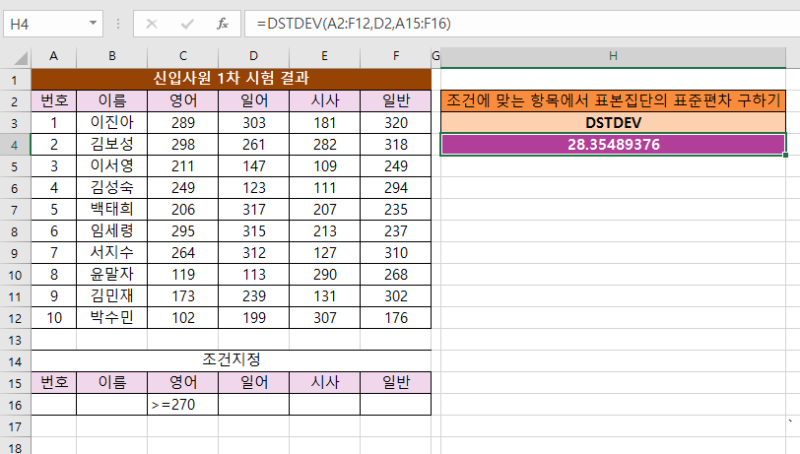The height and width of the screenshot is (454, 800).
Task: Click the result cell 28.35489376
Action: tap(613, 144)
